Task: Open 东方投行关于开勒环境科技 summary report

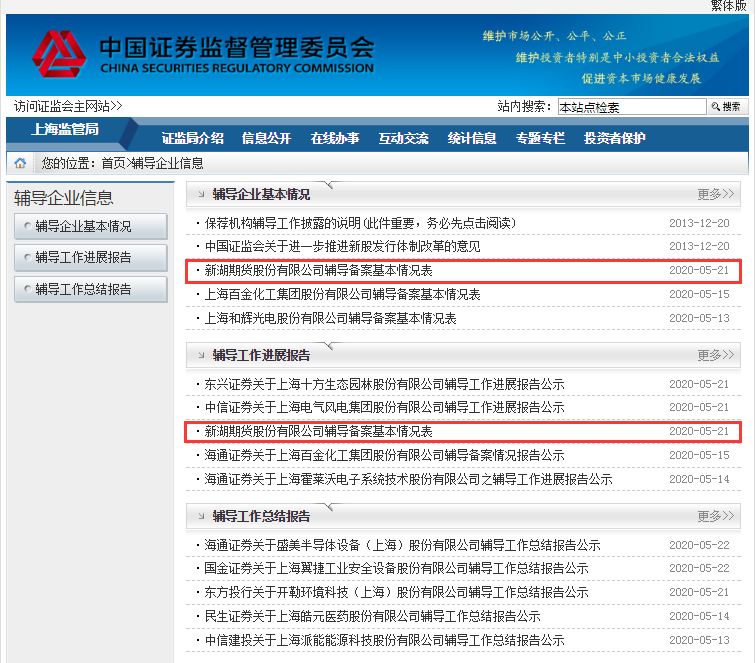Action: (396, 592)
